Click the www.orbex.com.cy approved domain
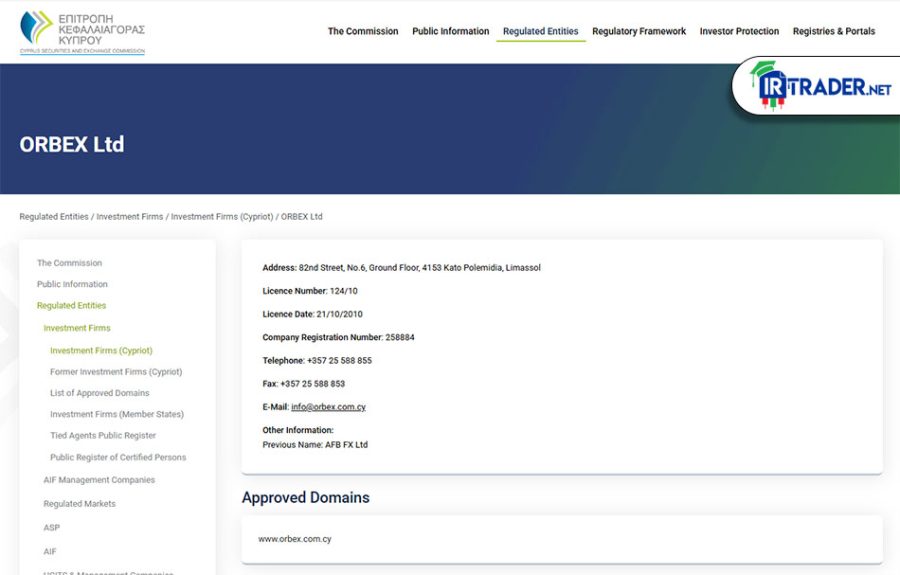Screen dimensions: 900x575 pos(294,539)
